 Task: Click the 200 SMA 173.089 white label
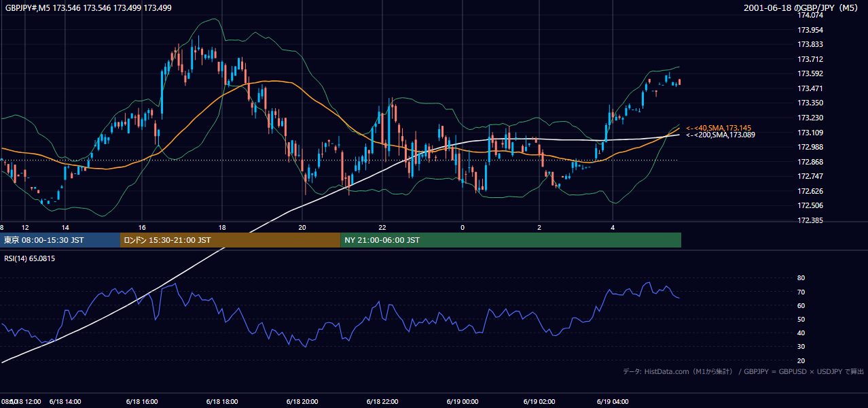[720, 135]
